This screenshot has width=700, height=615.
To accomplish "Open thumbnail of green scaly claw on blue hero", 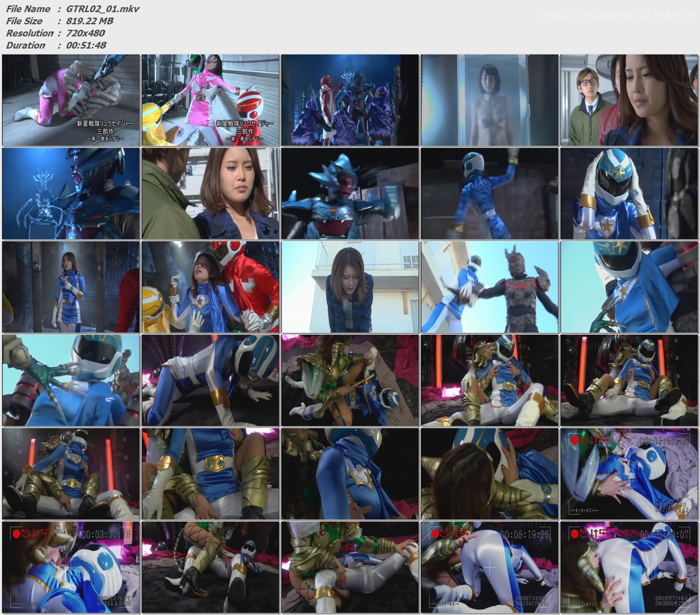I will click(x=71, y=380).
